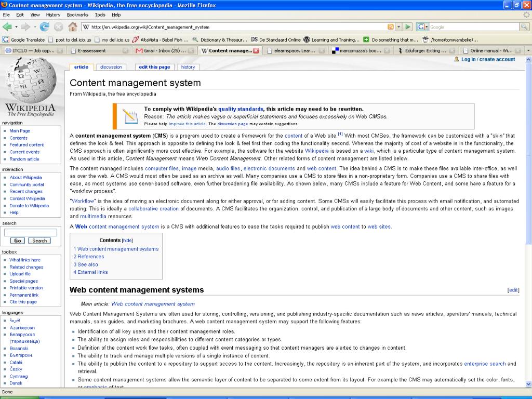Open the article history tab

click(188, 67)
